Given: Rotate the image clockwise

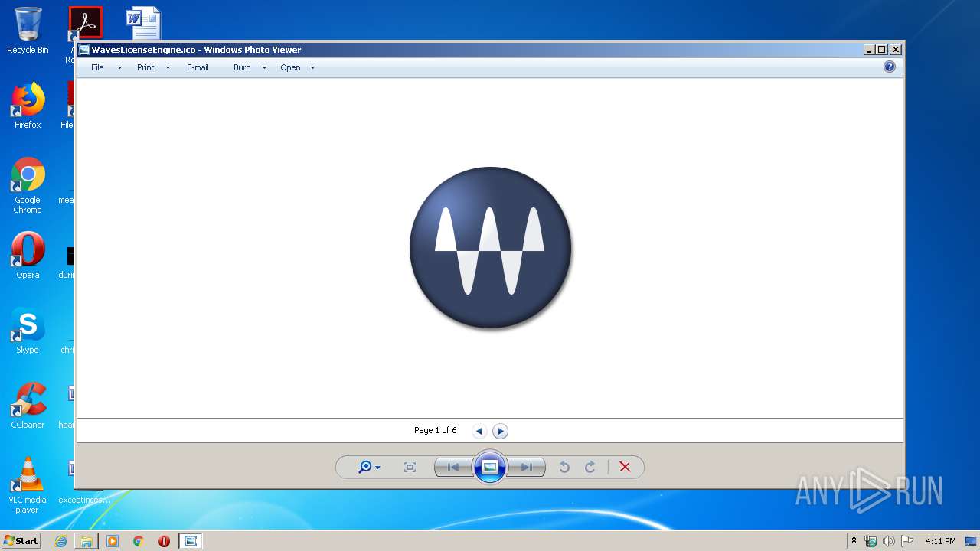Looking at the screenshot, I should click(x=590, y=467).
